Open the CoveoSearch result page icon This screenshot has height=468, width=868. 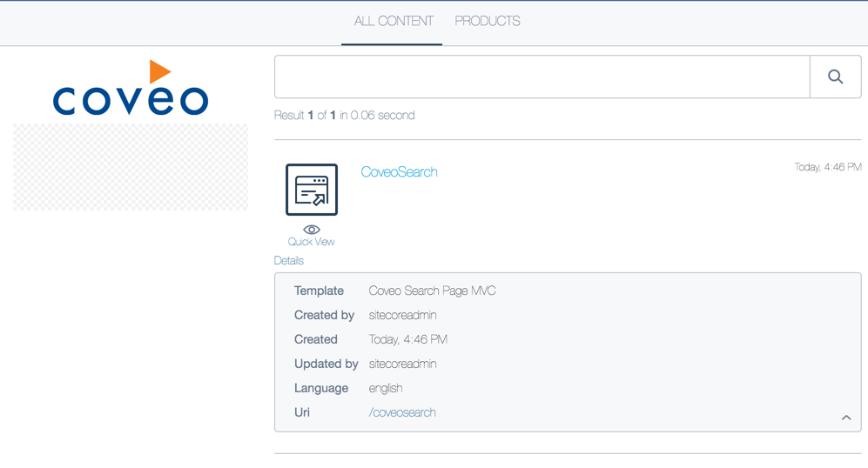coord(312,189)
